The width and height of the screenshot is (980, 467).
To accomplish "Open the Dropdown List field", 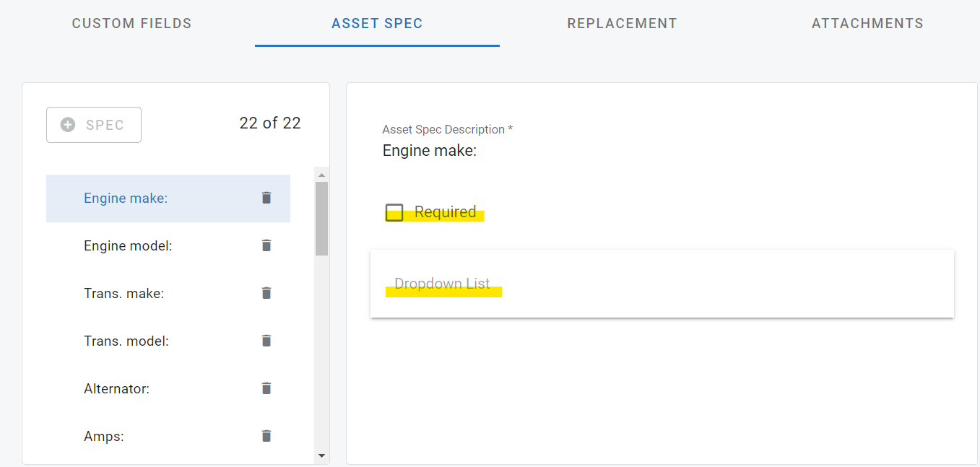I will point(662,284).
